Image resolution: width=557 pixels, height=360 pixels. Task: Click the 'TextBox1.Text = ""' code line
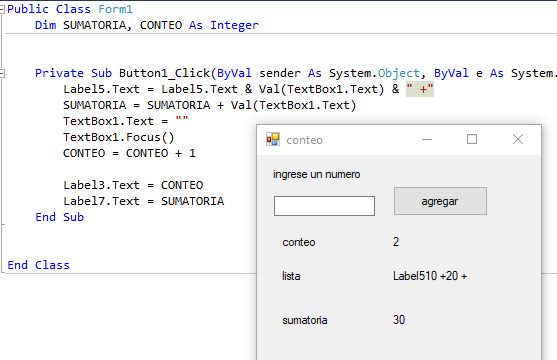(x=126, y=121)
